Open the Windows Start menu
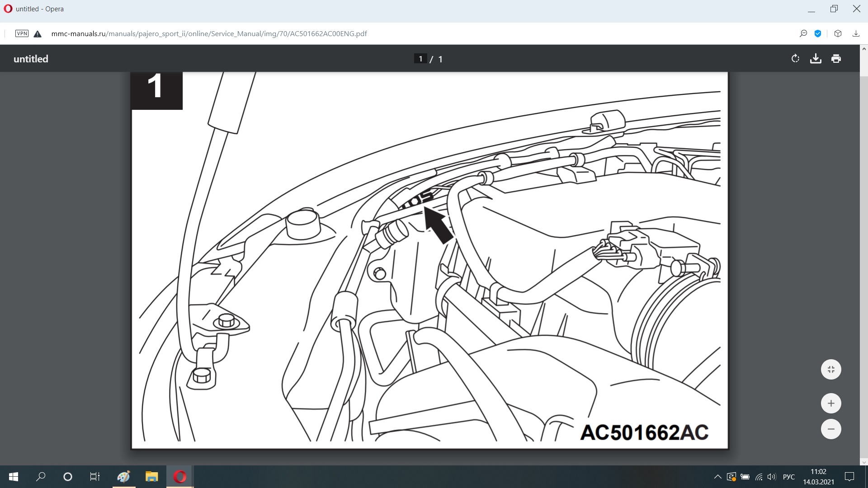Image resolution: width=868 pixels, height=488 pixels. click(14, 477)
